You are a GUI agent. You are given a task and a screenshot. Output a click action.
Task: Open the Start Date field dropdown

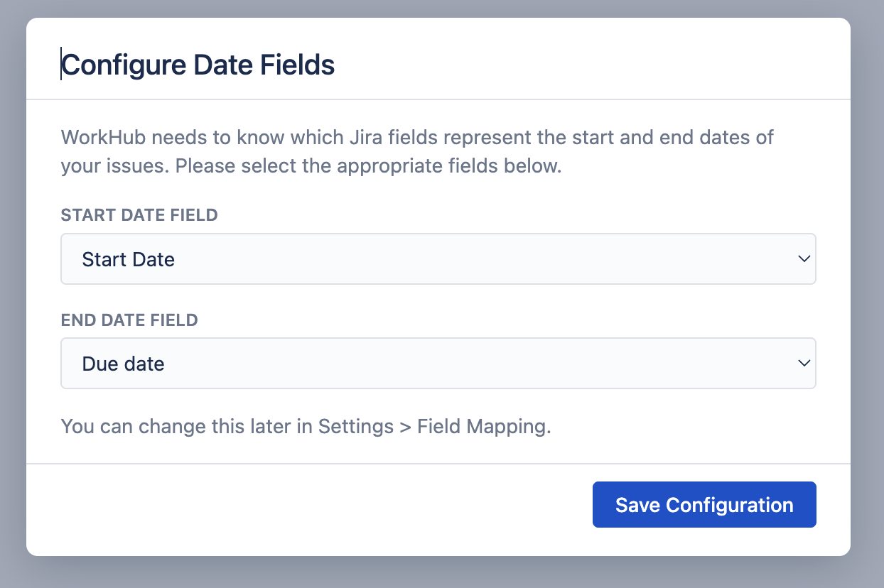coord(438,258)
